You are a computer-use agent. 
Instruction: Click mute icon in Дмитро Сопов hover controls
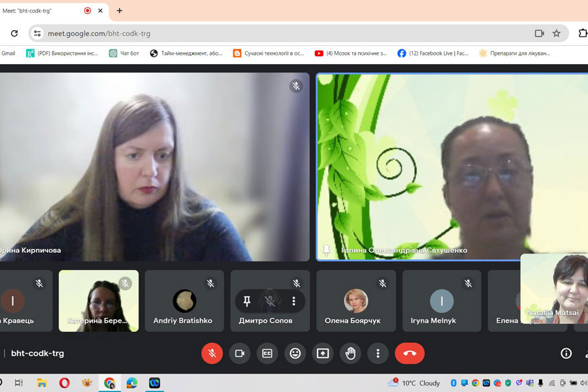pyautogui.click(x=270, y=301)
